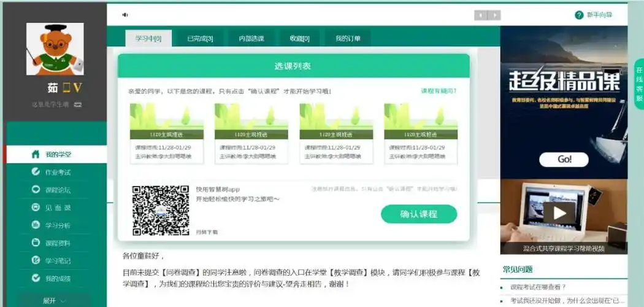
Task: Click the 各位童鞋好 announcement text
Action: (144, 256)
